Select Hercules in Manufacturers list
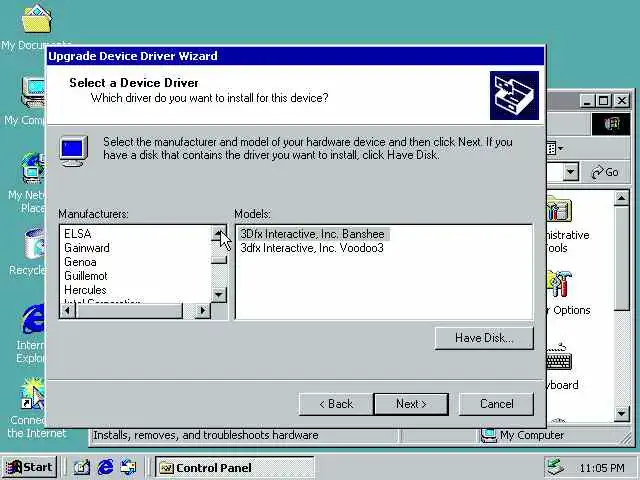 [85, 290]
